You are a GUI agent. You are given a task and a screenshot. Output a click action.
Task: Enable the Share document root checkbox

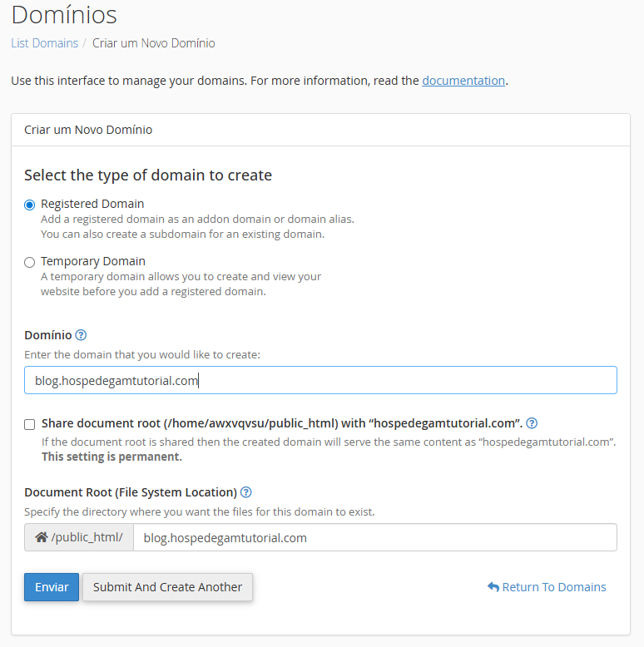[30, 423]
